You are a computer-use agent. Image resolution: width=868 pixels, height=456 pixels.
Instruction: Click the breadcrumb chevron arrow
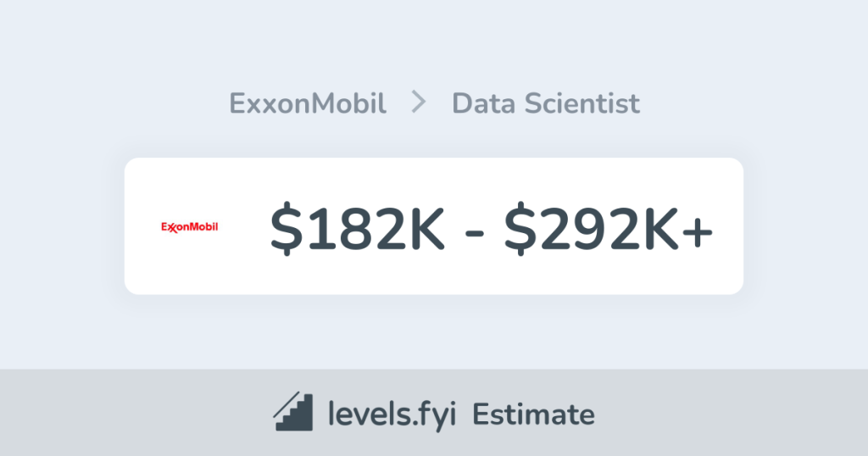tap(419, 103)
